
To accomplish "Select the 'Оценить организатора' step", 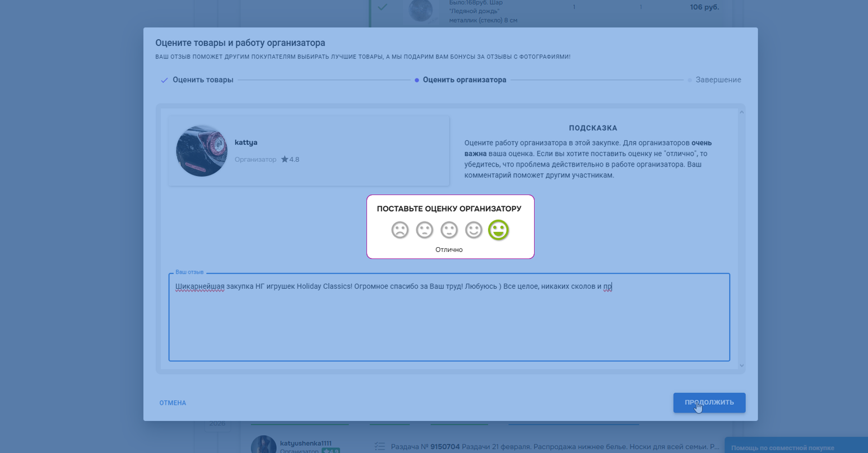I will coord(464,80).
